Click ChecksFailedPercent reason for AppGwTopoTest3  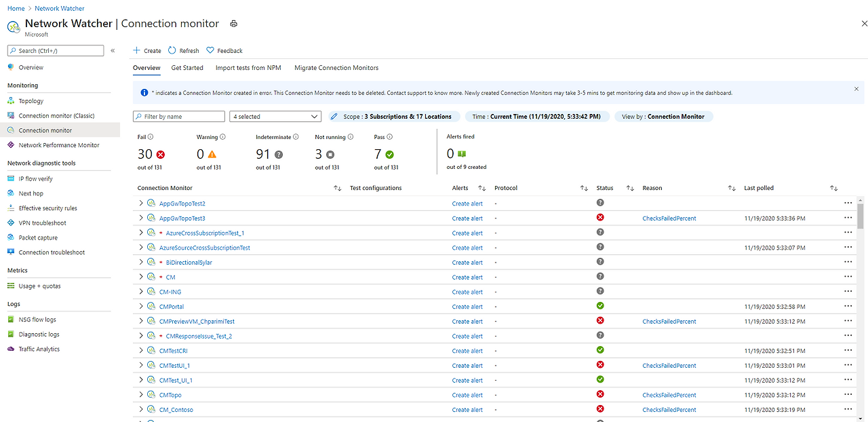[669, 218]
